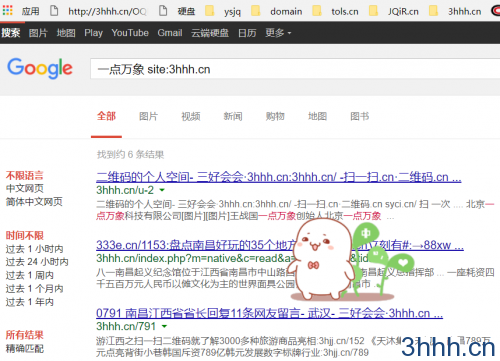Open the Apps grid icon in bookmarks bar

[x=7, y=11]
